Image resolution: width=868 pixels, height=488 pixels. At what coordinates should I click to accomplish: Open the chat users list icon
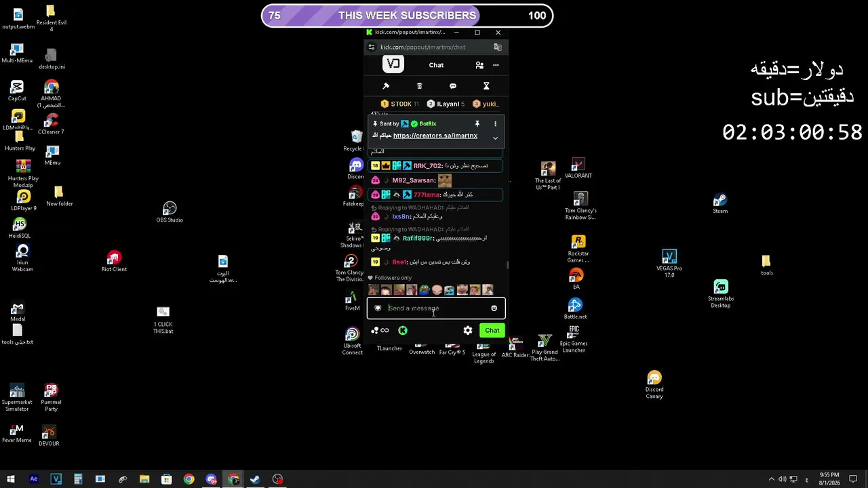479,65
